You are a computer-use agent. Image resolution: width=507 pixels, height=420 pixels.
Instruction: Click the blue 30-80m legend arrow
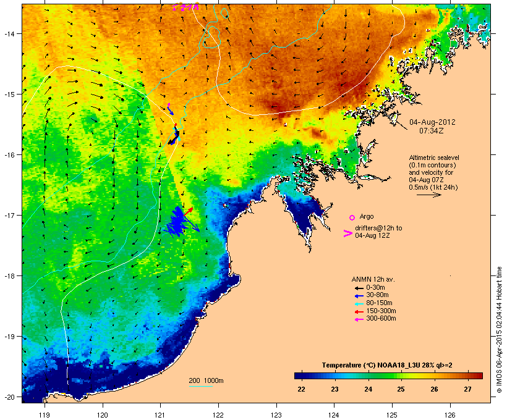point(359,296)
